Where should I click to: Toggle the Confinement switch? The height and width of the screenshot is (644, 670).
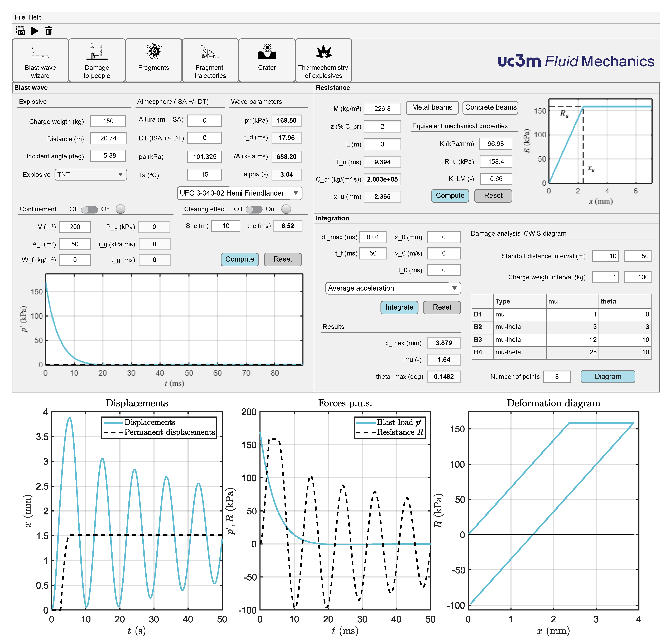(90, 209)
